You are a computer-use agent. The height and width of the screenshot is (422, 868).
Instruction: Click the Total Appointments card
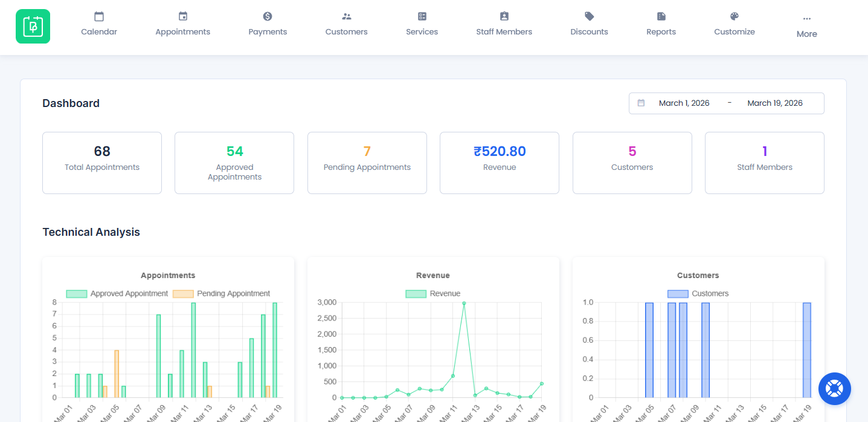pyautogui.click(x=102, y=163)
